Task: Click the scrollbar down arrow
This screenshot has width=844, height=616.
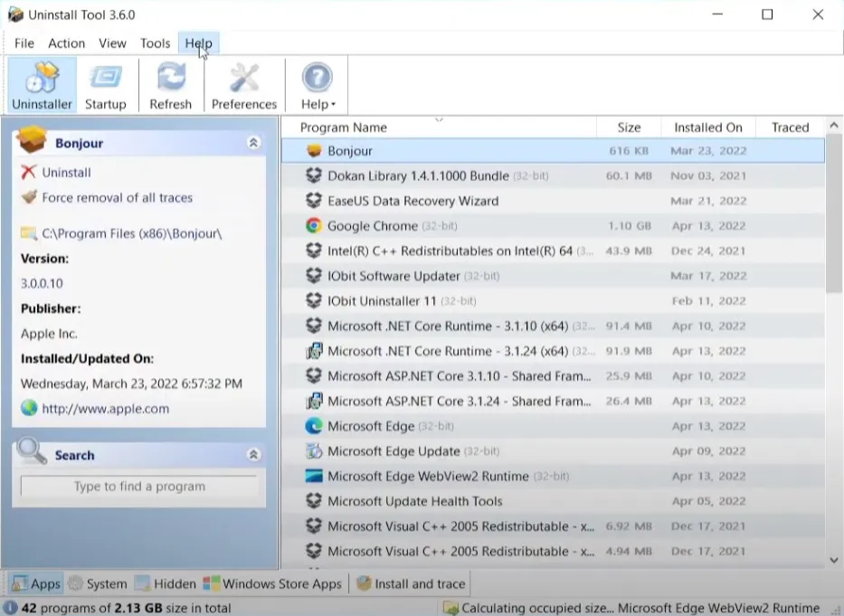Action: click(834, 560)
